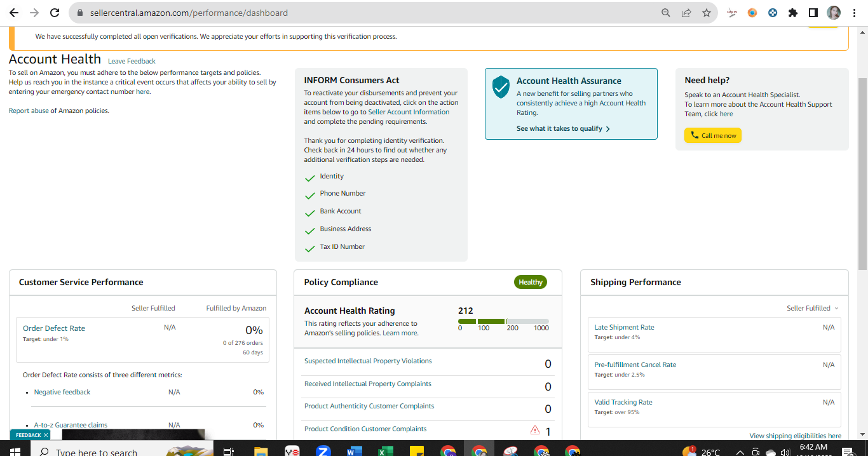The height and width of the screenshot is (456, 868).
Task: Open the Seller Account Information link
Action: [x=409, y=112]
